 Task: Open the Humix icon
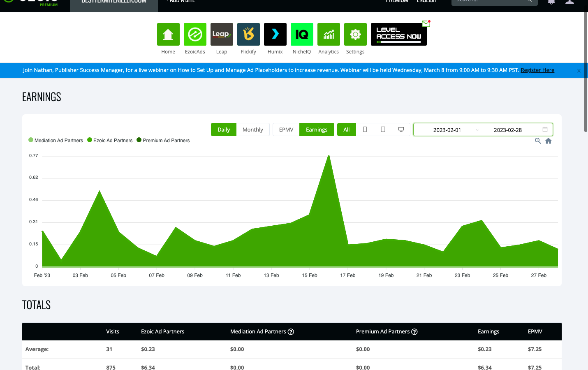click(275, 34)
